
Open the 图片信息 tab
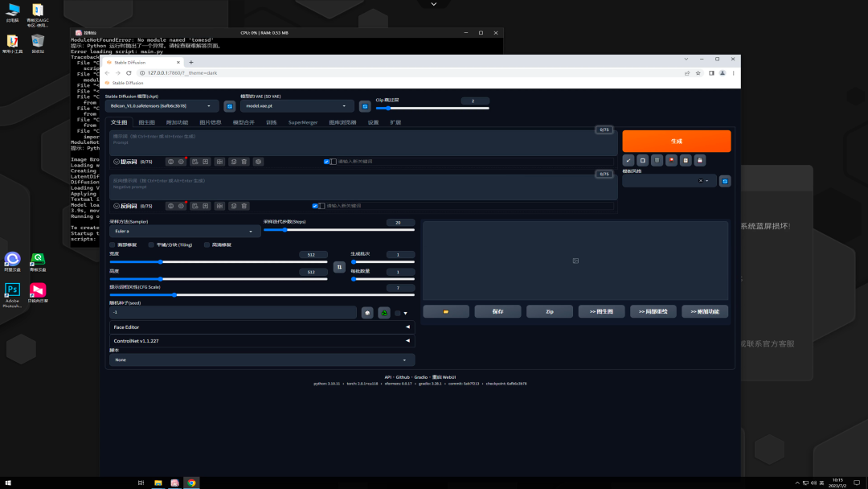coord(211,122)
